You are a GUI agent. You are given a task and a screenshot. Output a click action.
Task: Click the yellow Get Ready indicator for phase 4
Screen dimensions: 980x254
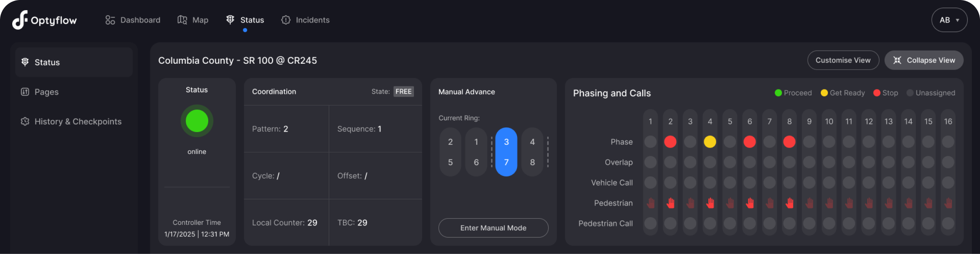710,142
